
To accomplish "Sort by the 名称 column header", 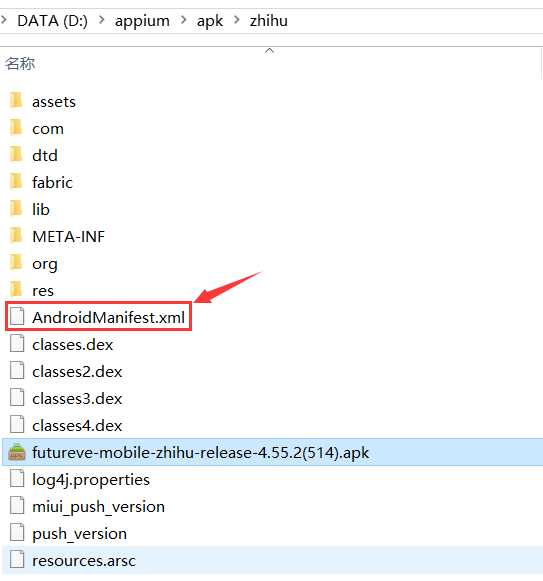I will 20,64.
